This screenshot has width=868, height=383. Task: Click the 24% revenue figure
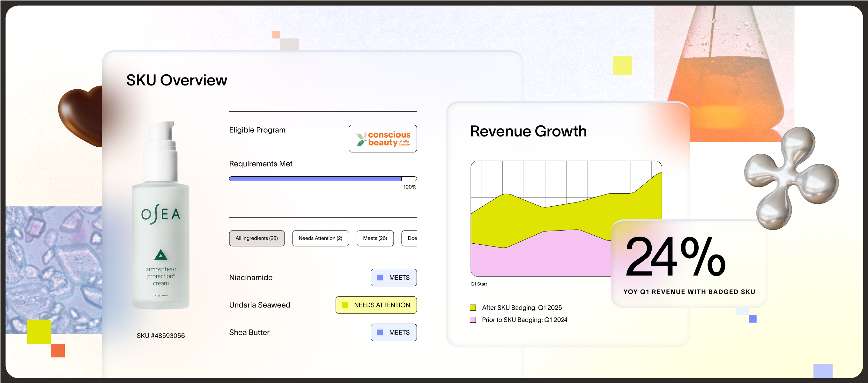tap(675, 257)
